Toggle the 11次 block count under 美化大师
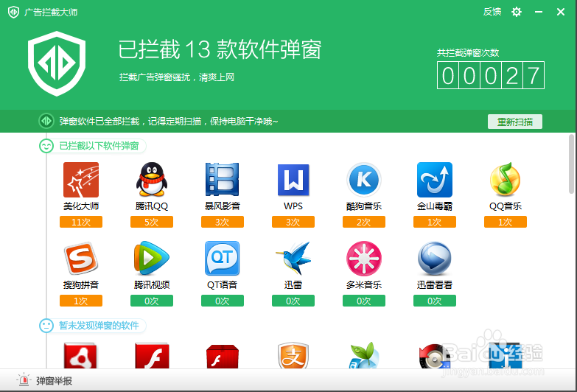The height and width of the screenshot is (392, 577). click(x=81, y=222)
